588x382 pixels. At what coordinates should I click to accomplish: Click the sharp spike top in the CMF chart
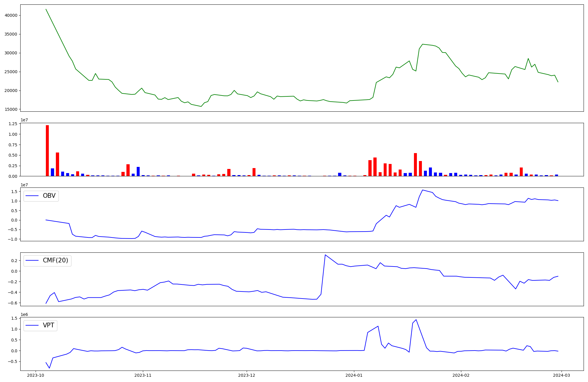pos(325,255)
